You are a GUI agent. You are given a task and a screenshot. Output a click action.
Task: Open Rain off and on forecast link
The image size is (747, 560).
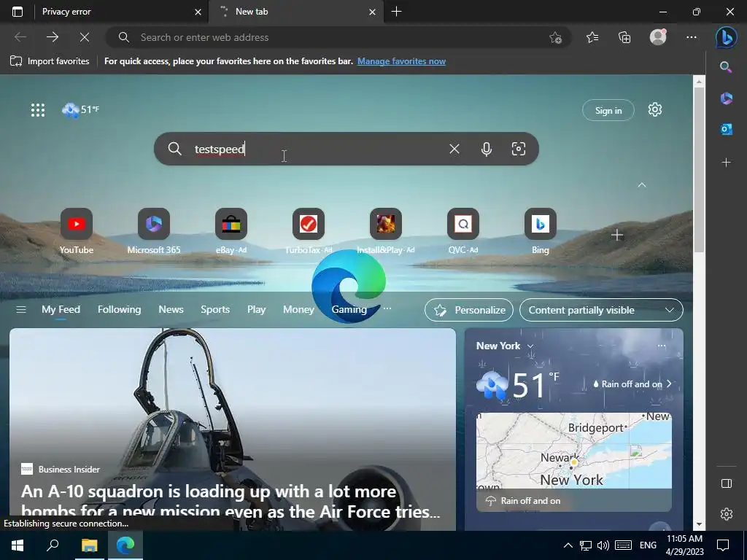[x=632, y=384]
